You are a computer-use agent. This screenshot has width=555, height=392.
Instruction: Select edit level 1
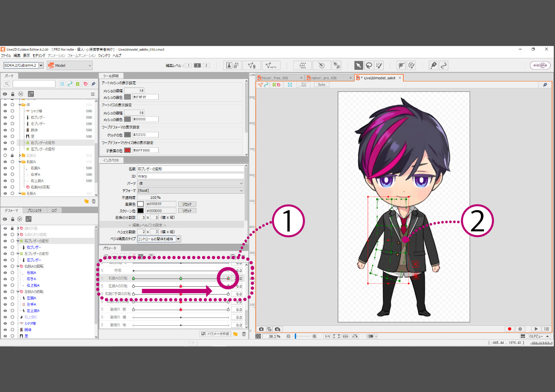click(189, 65)
